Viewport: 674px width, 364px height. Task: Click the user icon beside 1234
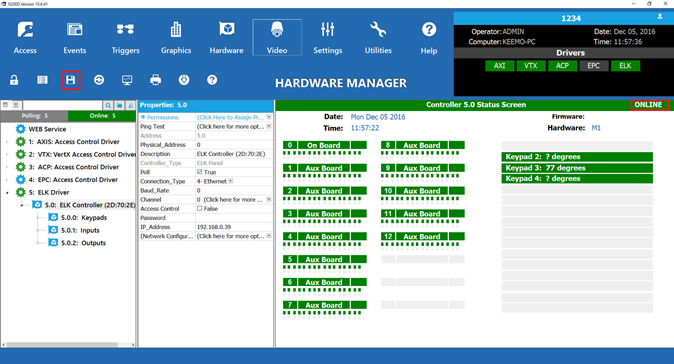[x=659, y=17]
